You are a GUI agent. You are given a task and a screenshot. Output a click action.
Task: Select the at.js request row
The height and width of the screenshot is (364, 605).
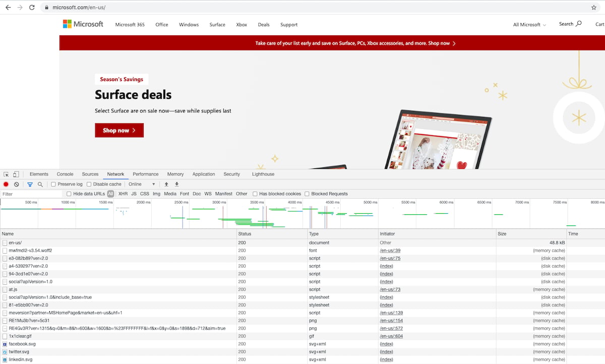(302, 289)
